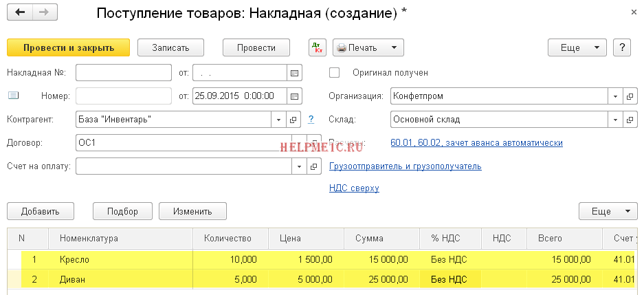Click the calendar icon beside the invoice date
Viewport: 644px width, 295px height.
(294, 72)
